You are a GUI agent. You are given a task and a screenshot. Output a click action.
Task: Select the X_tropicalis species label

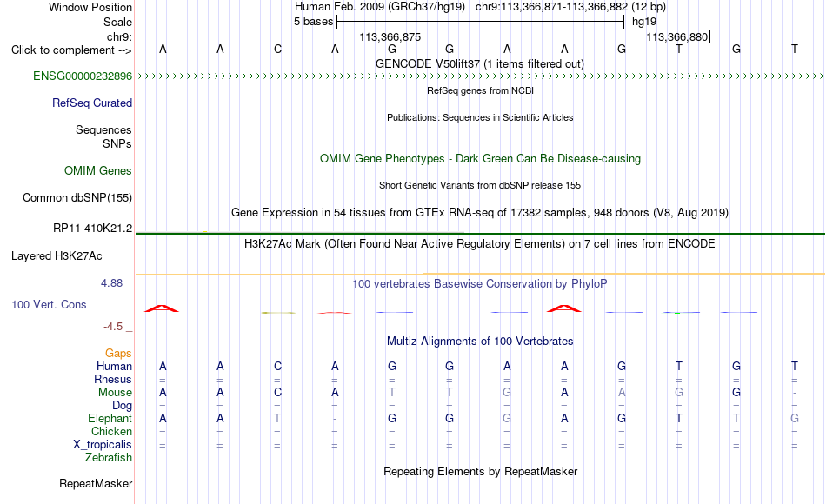coord(103,445)
